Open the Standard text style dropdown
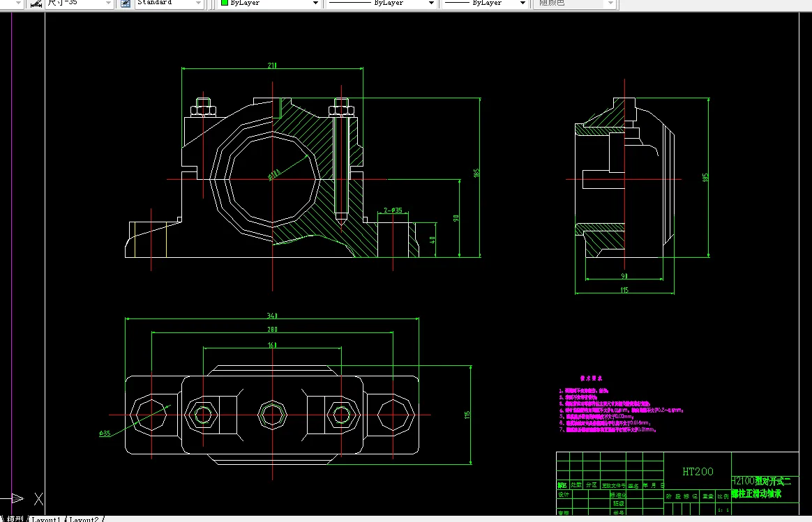Screen dimensions: 812x522 point(169,3)
